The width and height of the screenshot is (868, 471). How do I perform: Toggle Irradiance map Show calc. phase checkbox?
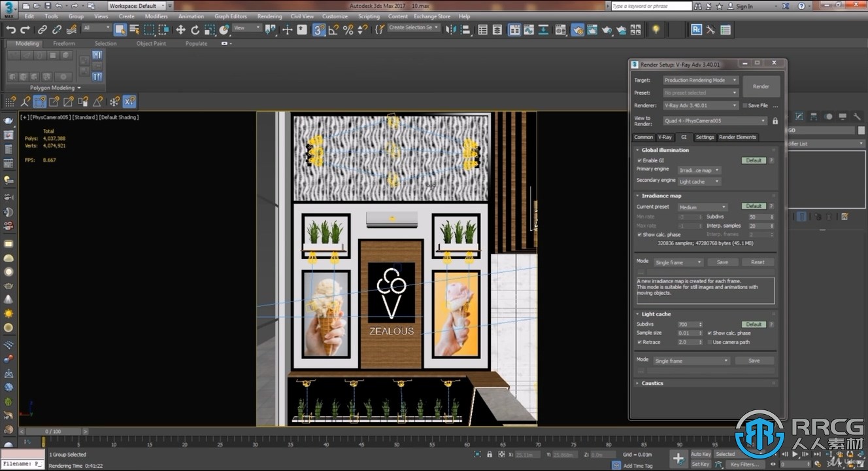tap(639, 234)
